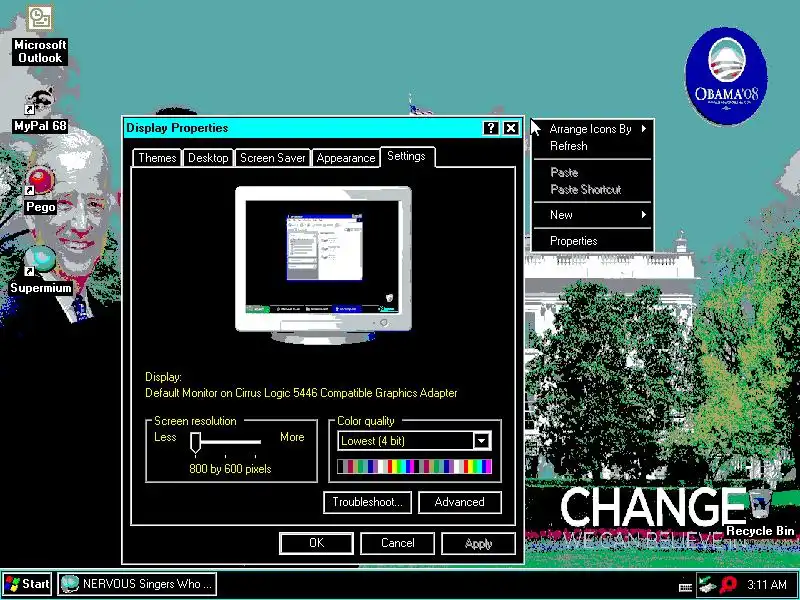Viewport: 800px width, 600px height.
Task: Cancel the Display Properties dialog
Action: click(x=397, y=543)
